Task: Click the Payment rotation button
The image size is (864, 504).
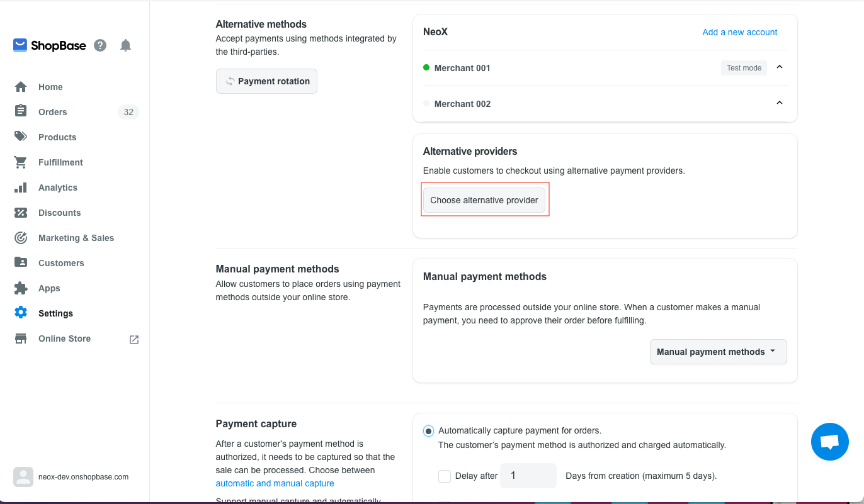Action: 266,81
